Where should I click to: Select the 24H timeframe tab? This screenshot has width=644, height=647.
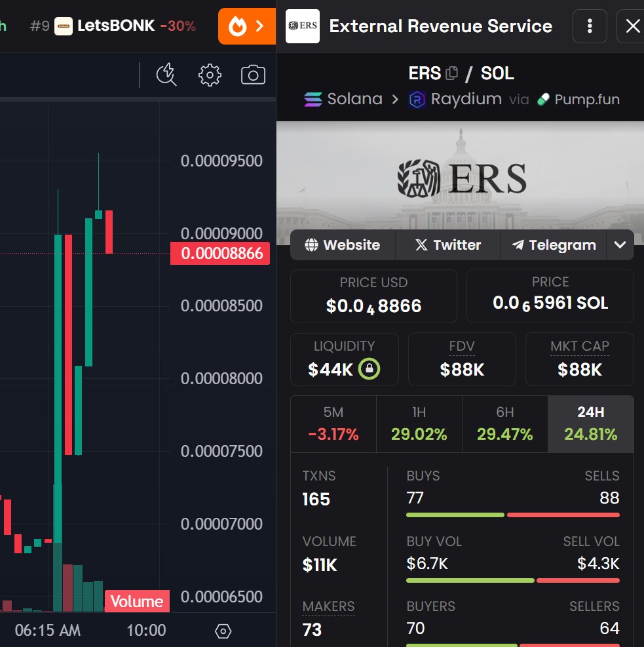591,423
